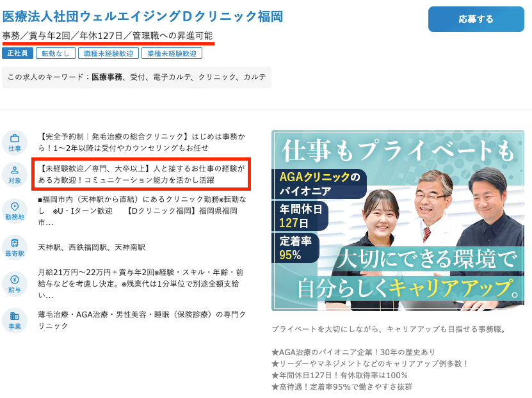Click the ★高待遇！定着率95% line

click(342, 387)
